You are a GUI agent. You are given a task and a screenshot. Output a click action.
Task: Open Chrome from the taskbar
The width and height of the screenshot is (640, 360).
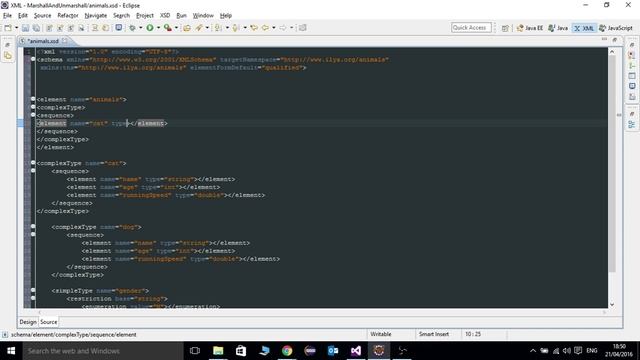click(287, 351)
